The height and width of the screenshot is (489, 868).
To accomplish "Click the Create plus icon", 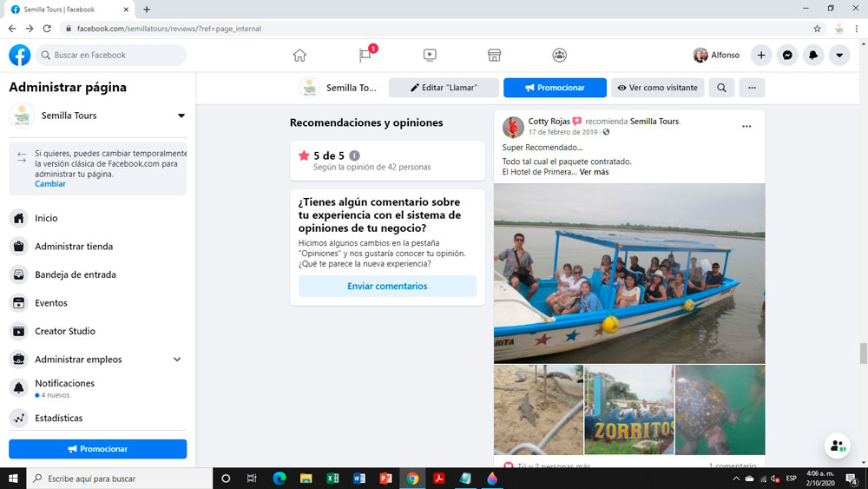I will (761, 55).
